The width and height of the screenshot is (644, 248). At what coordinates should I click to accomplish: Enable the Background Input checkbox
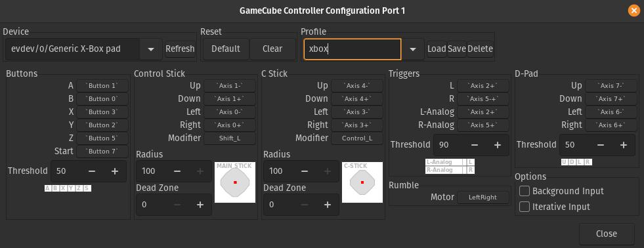tap(525, 191)
